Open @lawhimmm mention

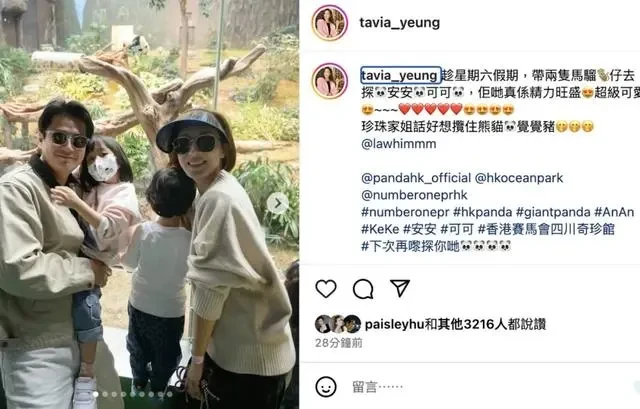[x=399, y=144]
